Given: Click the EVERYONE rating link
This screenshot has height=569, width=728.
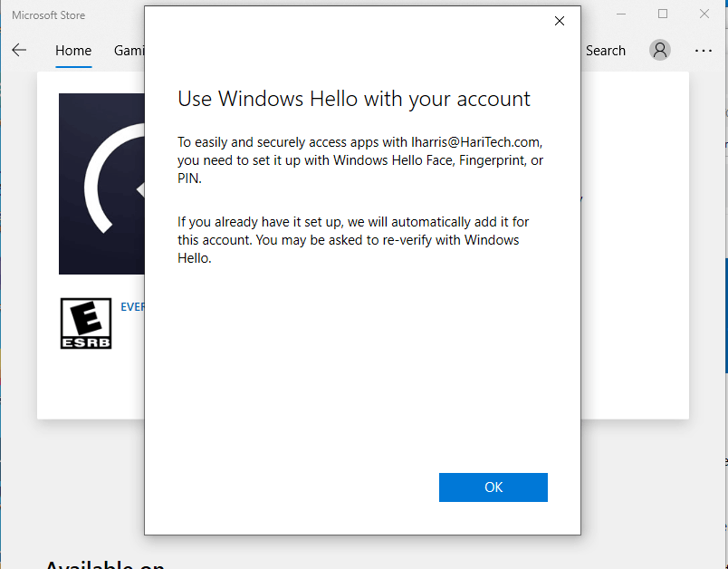Looking at the screenshot, I should (133, 307).
